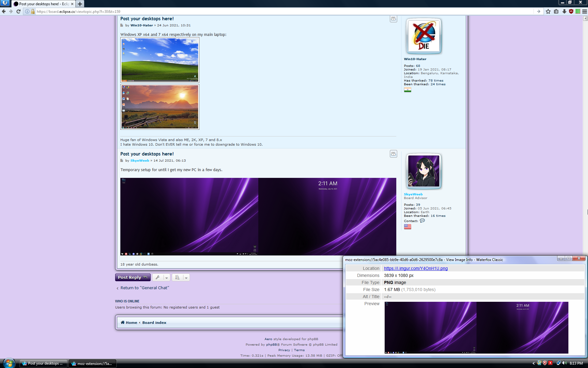Quote SkyeWeeb's post with the quote icon
The height and width of the screenshot is (368, 588).
coord(393,154)
